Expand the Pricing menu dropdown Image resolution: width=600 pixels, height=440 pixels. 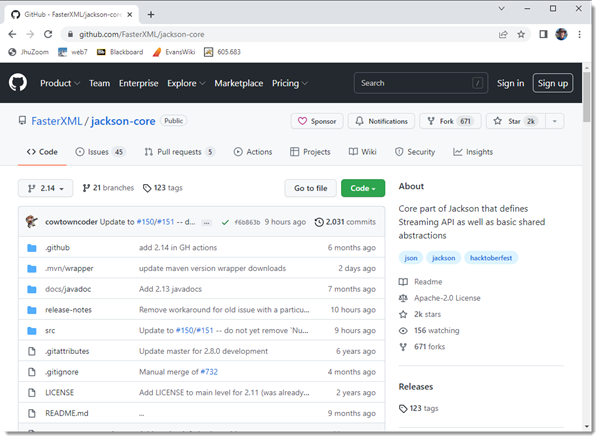[x=290, y=83]
